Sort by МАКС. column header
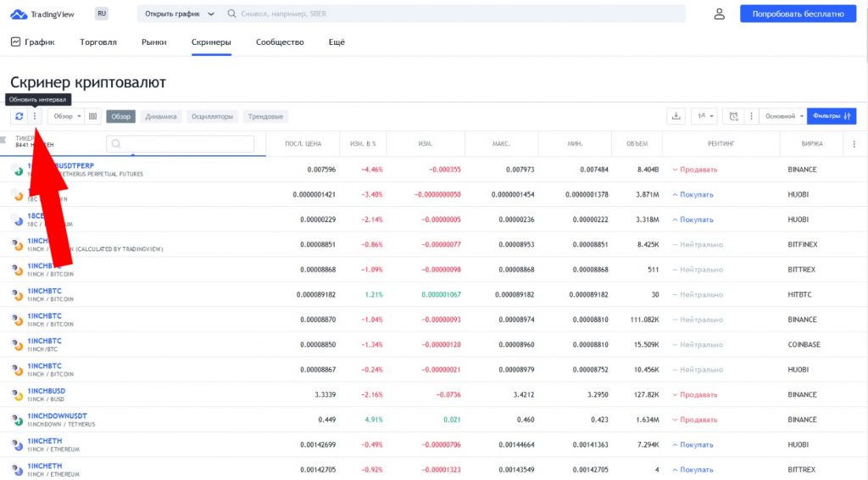This screenshot has height=480, width=868. tap(501, 144)
